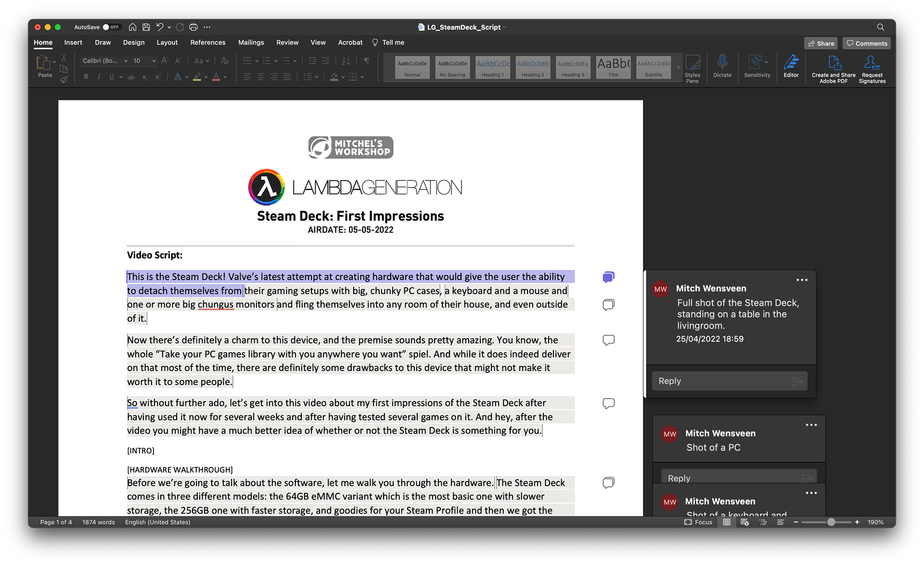Switch to Outline view in status bar

(x=763, y=522)
